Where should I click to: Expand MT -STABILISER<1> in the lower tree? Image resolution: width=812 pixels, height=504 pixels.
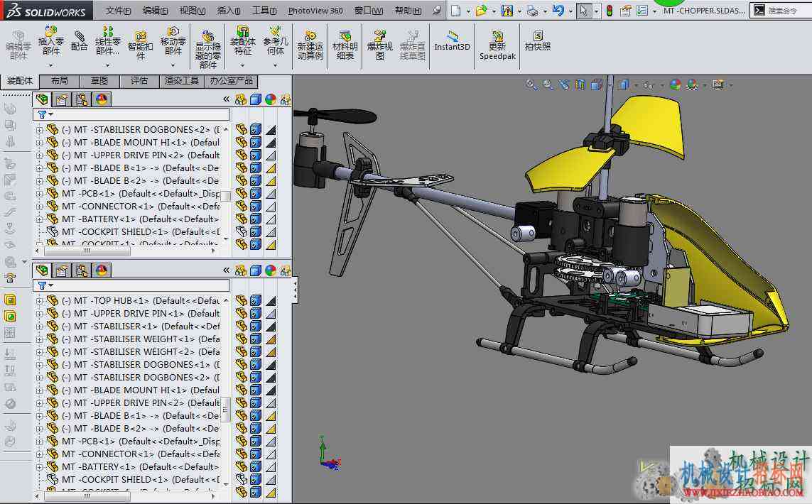coord(39,327)
